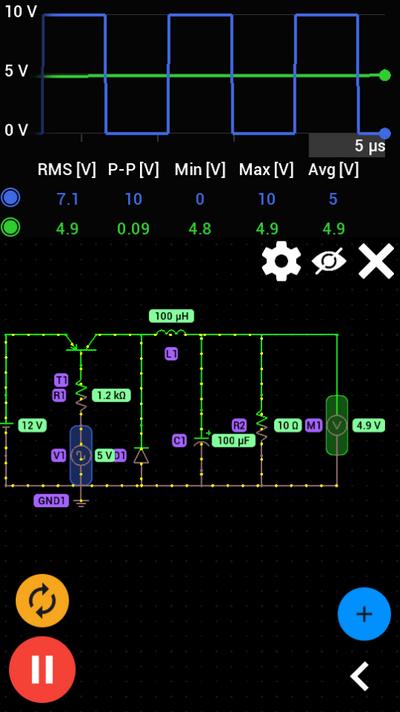This screenshot has height=712, width=400.
Task: Tap the orange reload simulation button
Action: point(42,601)
